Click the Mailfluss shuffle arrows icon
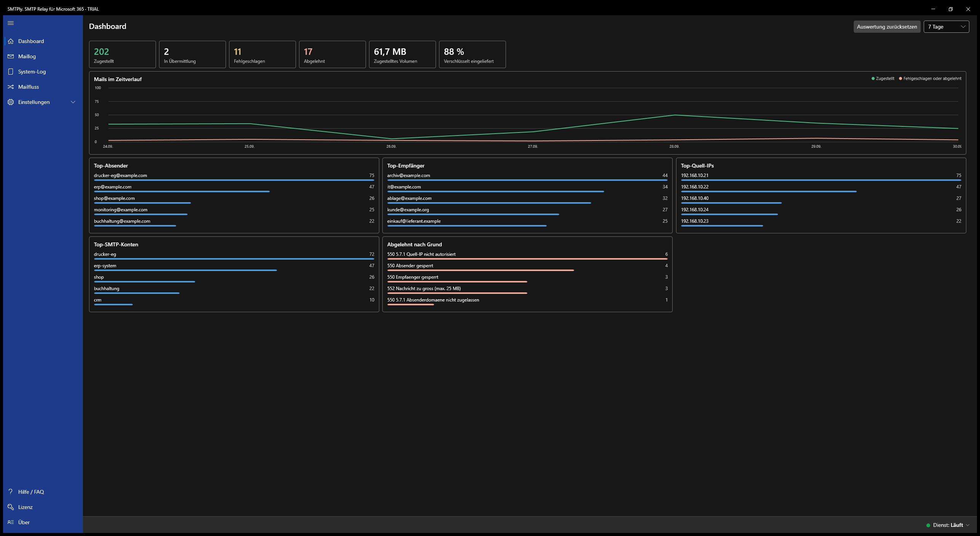The width and height of the screenshot is (980, 536). click(x=11, y=87)
